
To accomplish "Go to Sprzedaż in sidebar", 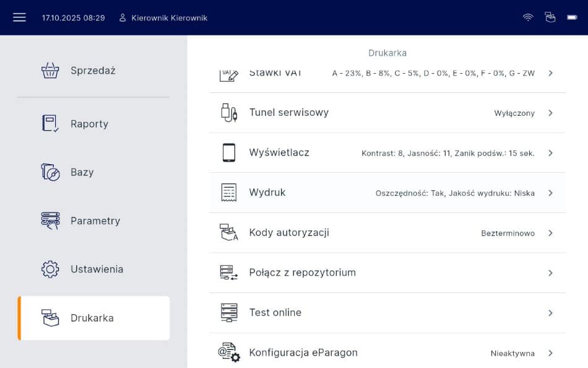I will coord(93,71).
